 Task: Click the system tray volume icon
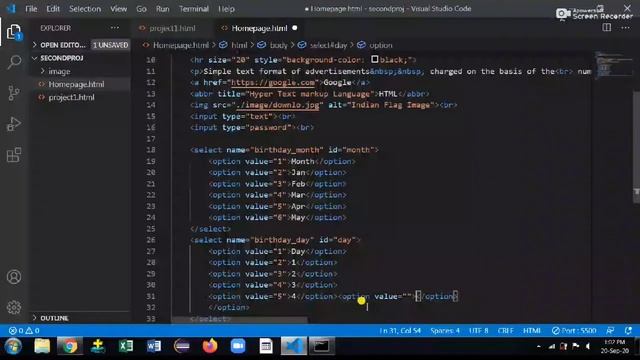pyautogui.click(x=588, y=346)
